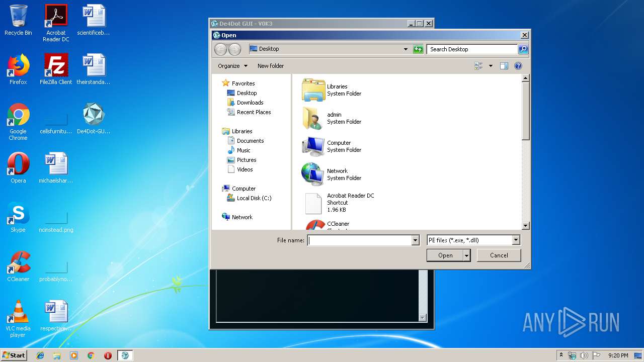Screen dimensions: 644x362
Task: Select the Computer system folder item
Action: (x=332, y=146)
